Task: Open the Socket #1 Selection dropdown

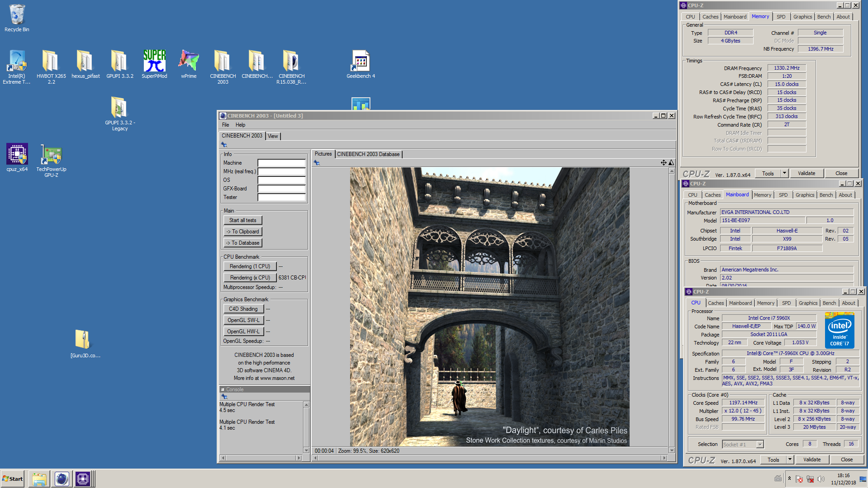Action: [743, 445]
